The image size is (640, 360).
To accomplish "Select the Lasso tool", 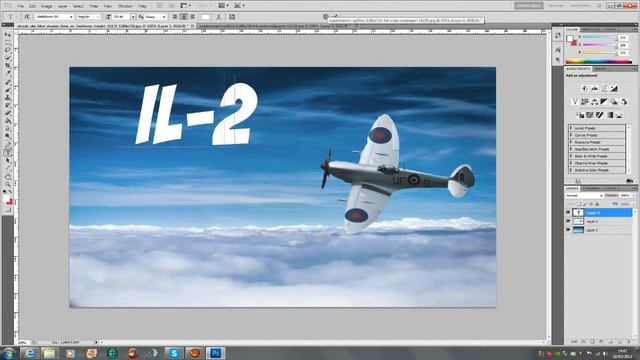I will click(7, 50).
